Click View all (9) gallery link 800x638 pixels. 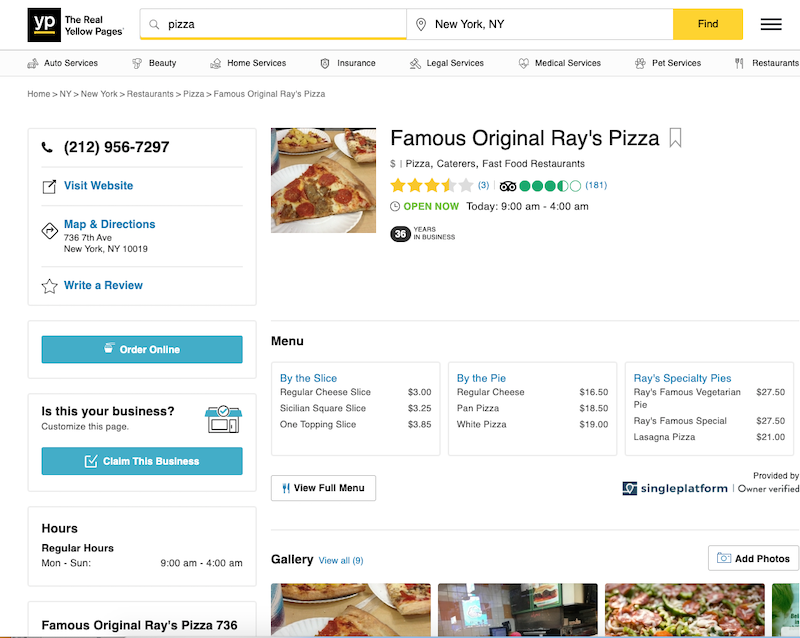[x=341, y=560]
